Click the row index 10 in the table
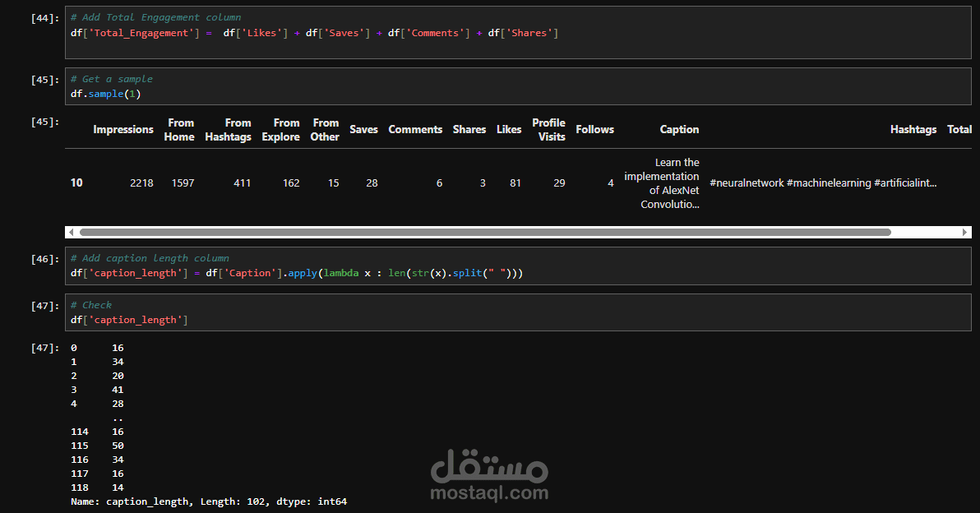The width and height of the screenshot is (980, 513). (x=76, y=183)
